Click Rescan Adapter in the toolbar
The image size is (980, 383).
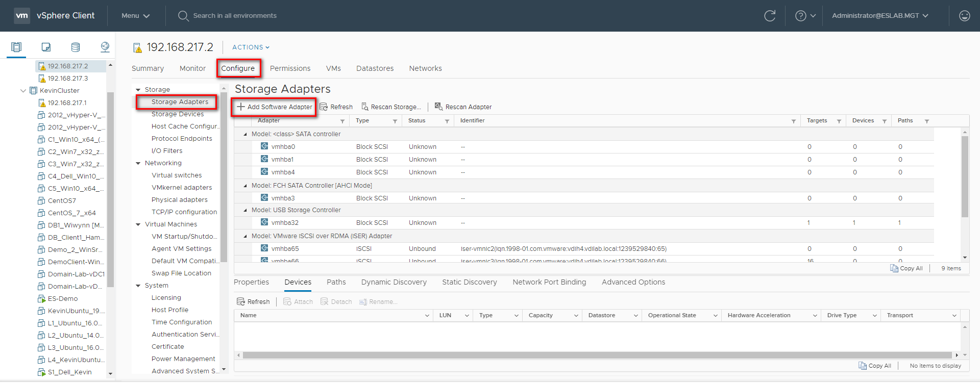(x=463, y=107)
